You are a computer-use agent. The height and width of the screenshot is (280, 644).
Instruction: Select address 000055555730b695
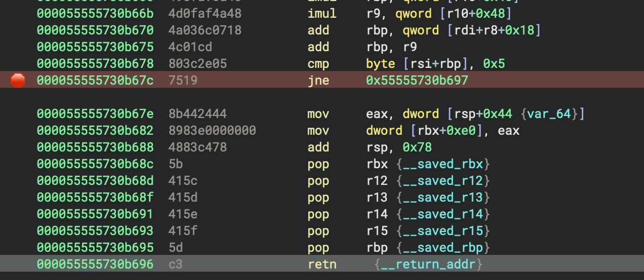click(x=95, y=248)
